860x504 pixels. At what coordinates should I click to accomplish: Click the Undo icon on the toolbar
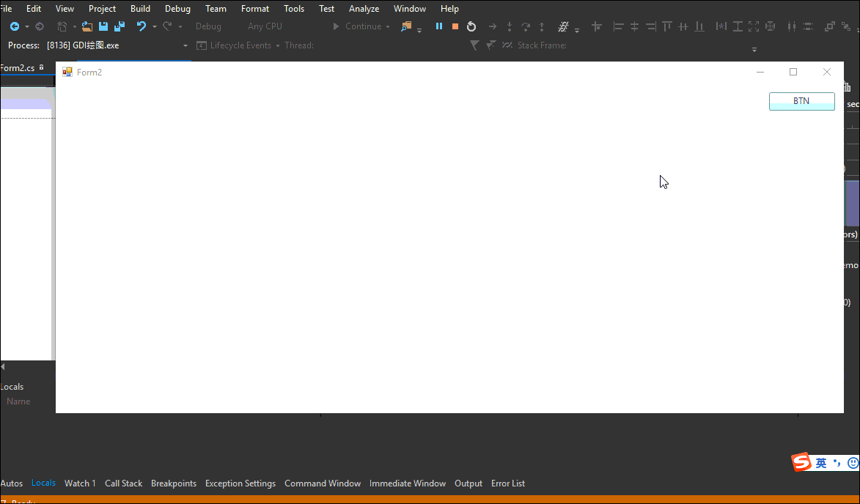[143, 25]
